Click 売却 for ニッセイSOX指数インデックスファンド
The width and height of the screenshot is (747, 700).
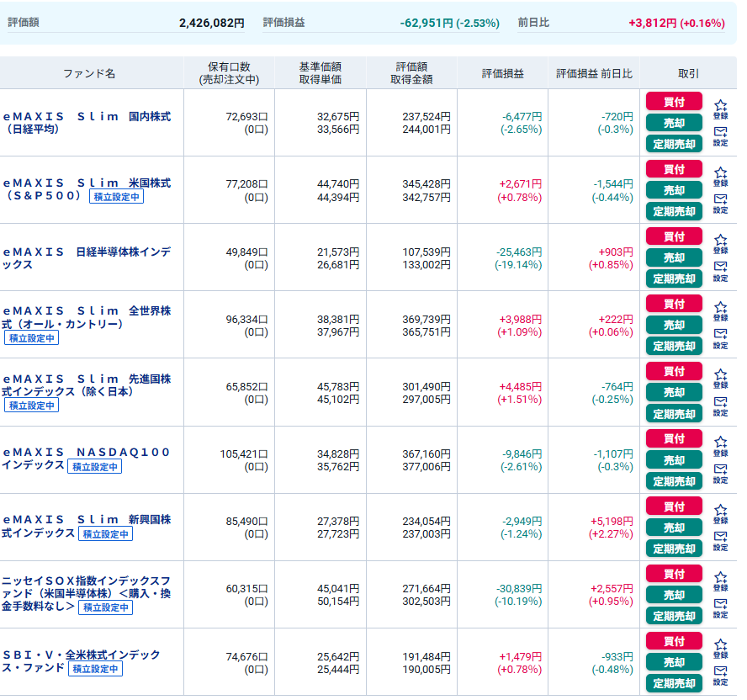[674, 595]
